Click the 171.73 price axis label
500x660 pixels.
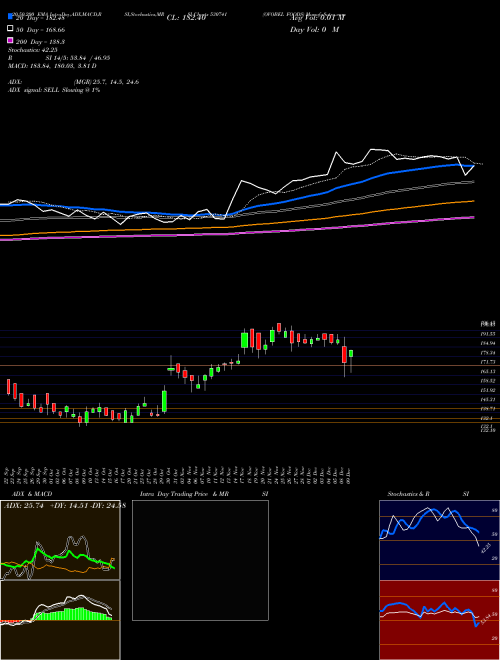coord(488,362)
